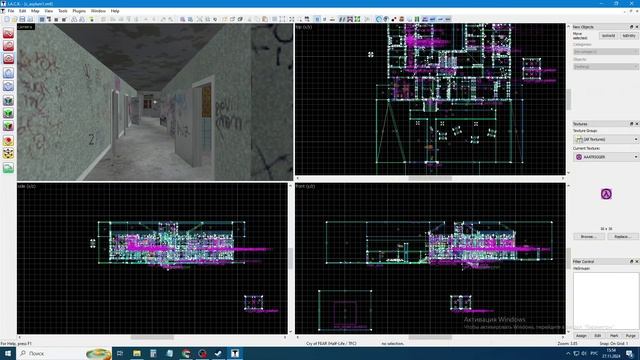This screenshot has height=360, width=640.
Task: Click the 'front (y/z)' viewport label
Action: click(x=305, y=186)
